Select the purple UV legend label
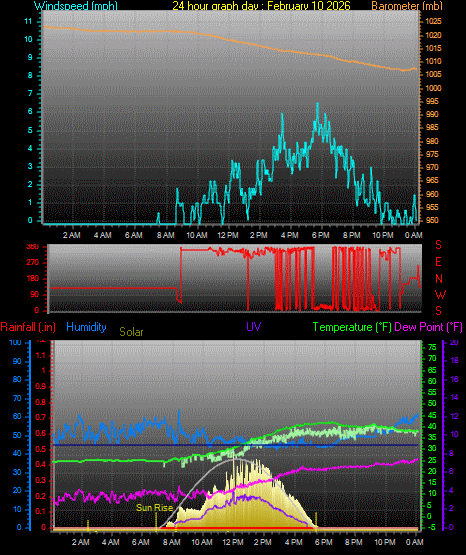This screenshot has height=555, width=466. click(254, 326)
